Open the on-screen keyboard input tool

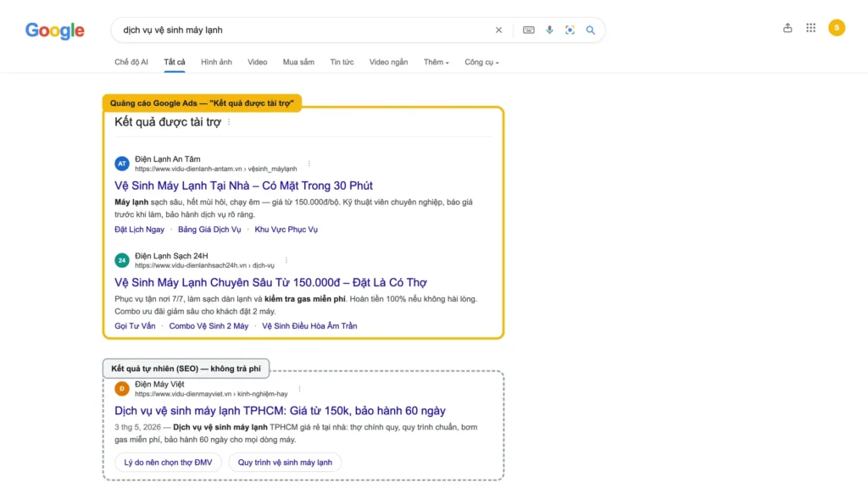[529, 30]
